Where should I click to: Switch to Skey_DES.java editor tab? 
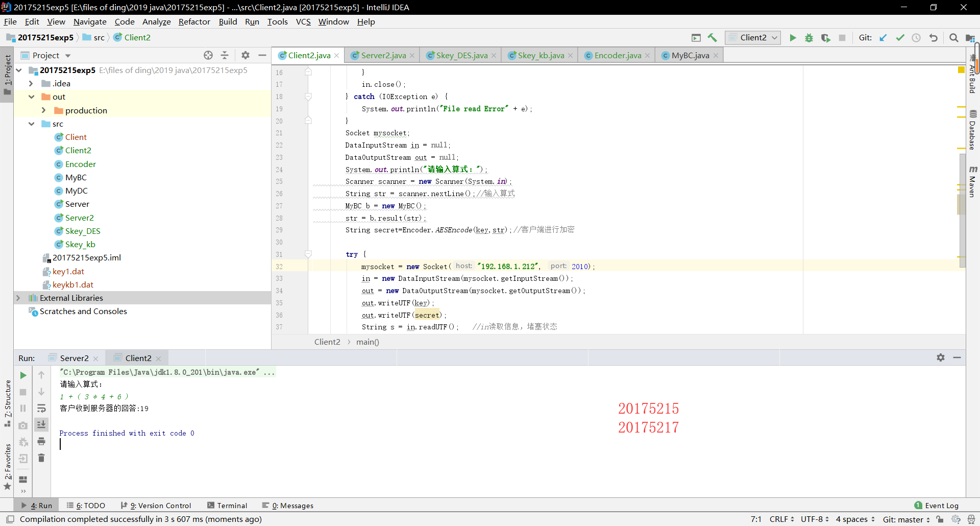click(x=461, y=55)
